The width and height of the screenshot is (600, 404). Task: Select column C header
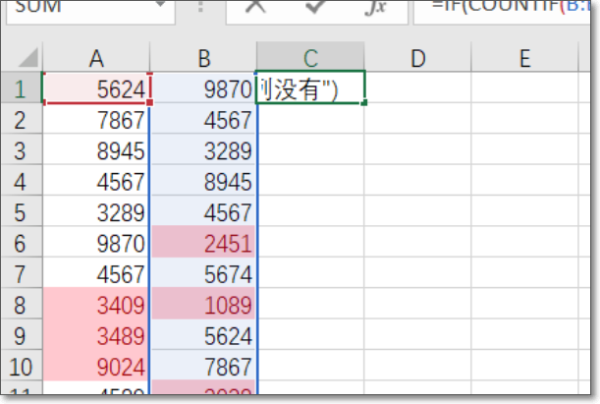pyautogui.click(x=311, y=57)
